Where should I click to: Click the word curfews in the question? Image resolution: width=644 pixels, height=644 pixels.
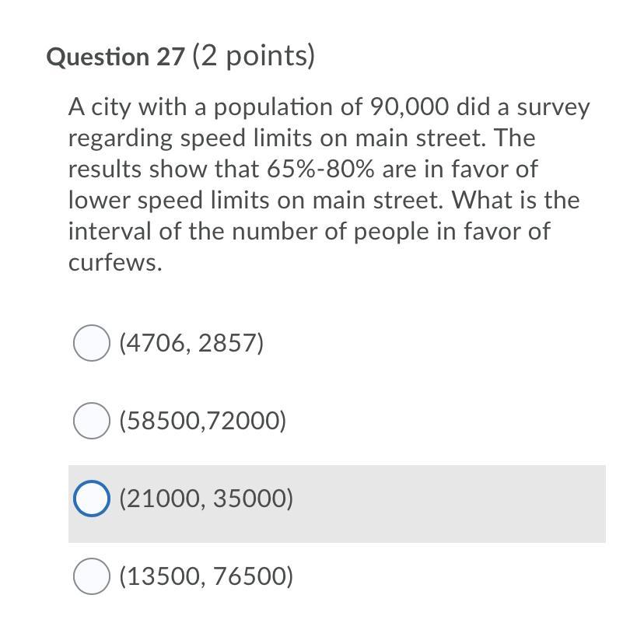(114, 262)
